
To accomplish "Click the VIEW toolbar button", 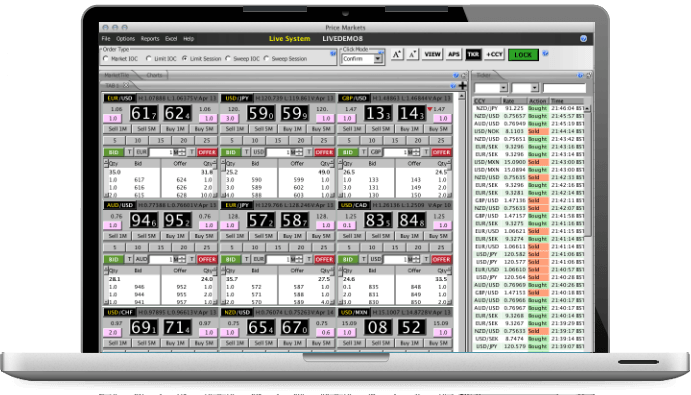I will point(432,55).
